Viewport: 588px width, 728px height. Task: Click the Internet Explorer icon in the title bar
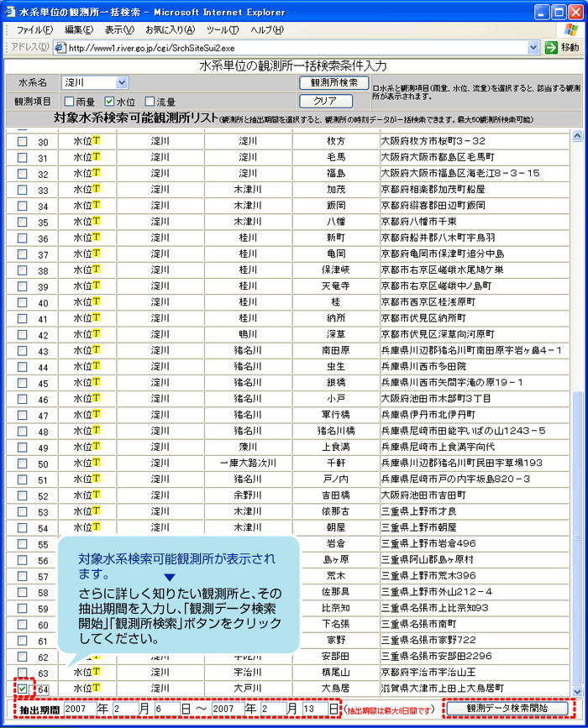[11, 11]
